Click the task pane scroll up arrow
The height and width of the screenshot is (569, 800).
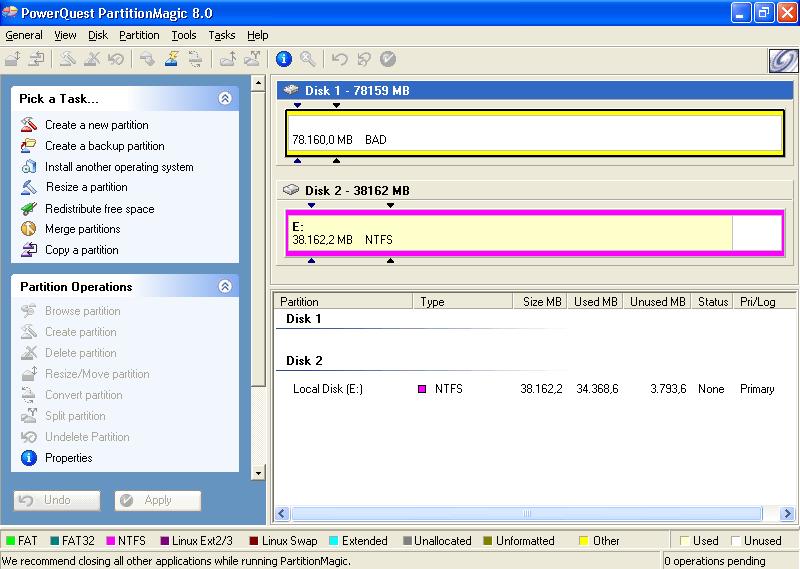point(259,83)
